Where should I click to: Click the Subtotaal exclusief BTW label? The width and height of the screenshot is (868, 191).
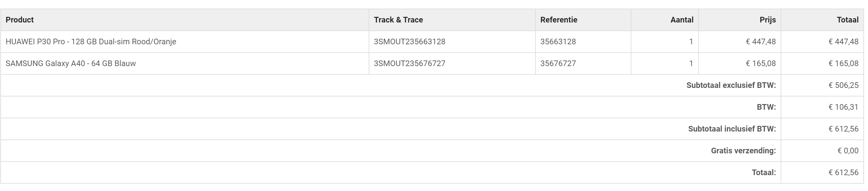click(731, 85)
